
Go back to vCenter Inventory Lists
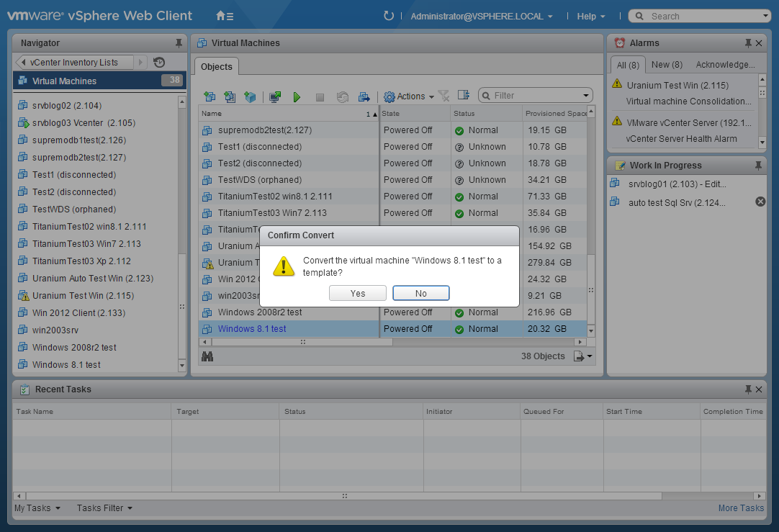pyautogui.click(x=75, y=62)
